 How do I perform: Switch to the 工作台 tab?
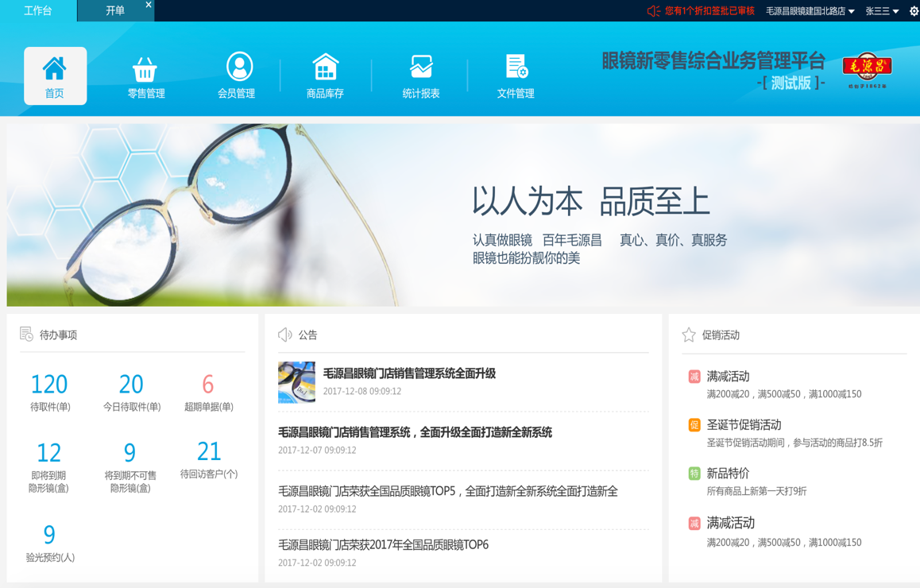point(38,10)
